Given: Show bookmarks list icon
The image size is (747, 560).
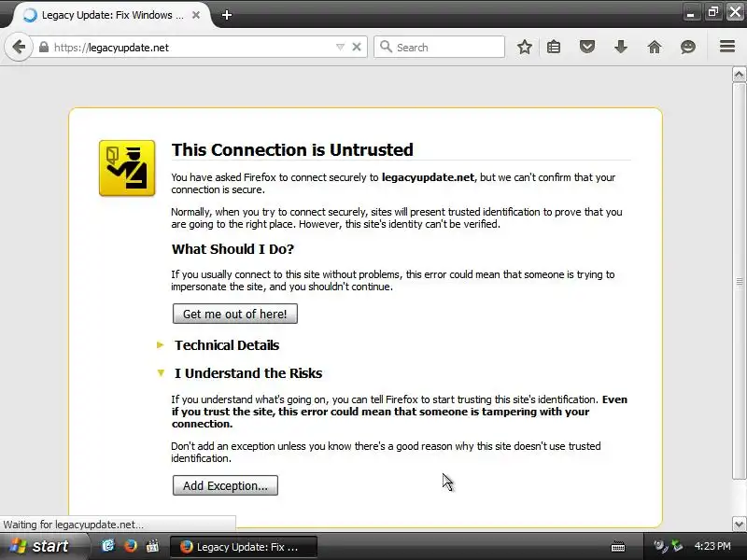Looking at the screenshot, I should (x=554, y=47).
